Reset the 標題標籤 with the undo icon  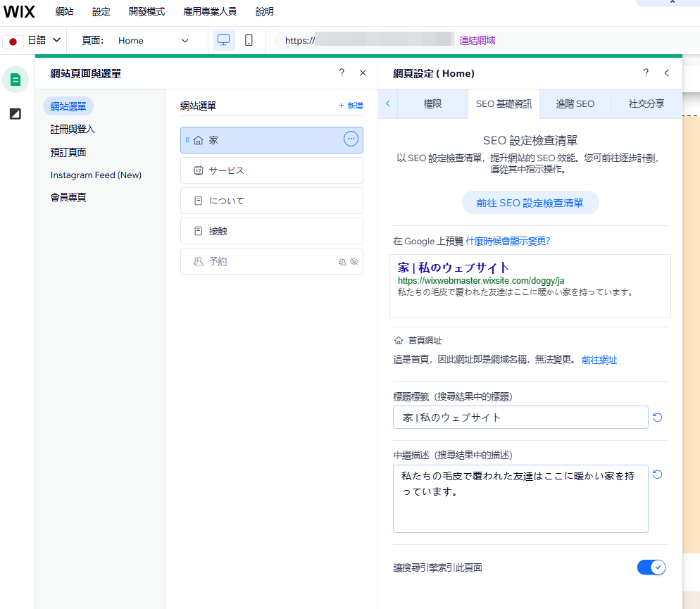(657, 417)
